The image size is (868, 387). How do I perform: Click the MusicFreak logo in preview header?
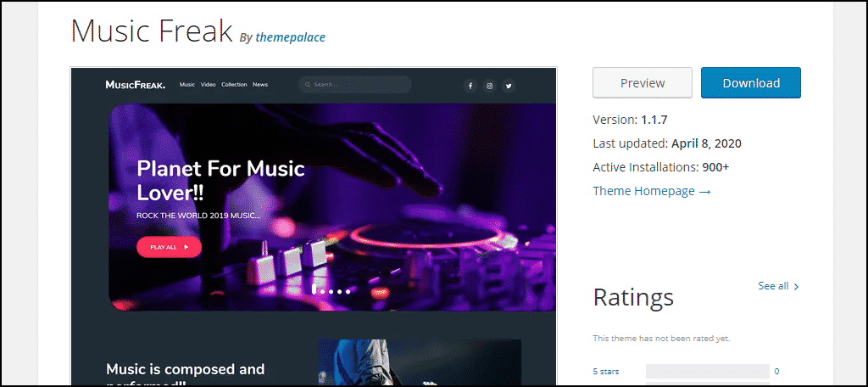(x=135, y=85)
